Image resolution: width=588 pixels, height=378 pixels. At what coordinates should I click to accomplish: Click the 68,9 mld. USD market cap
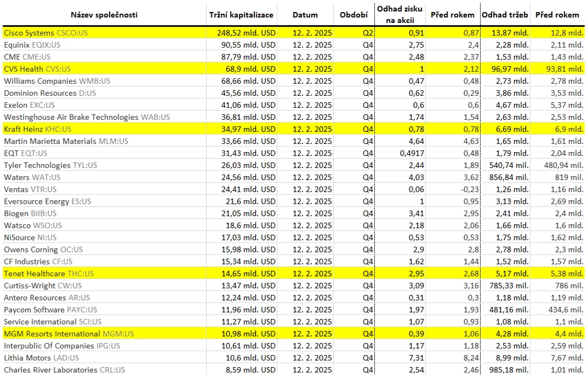click(250, 69)
